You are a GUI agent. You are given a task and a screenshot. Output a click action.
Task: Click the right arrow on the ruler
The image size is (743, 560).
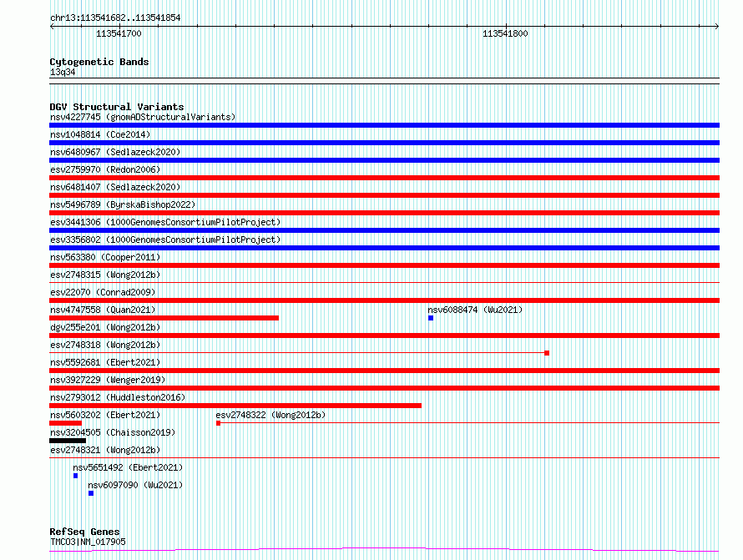pos(717,27)
